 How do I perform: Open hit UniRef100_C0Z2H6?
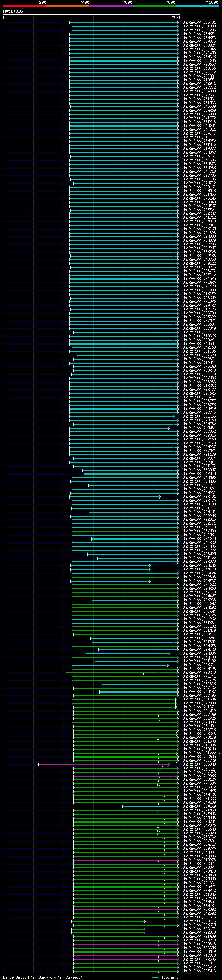pyautogui.click(x=199, y=30)
